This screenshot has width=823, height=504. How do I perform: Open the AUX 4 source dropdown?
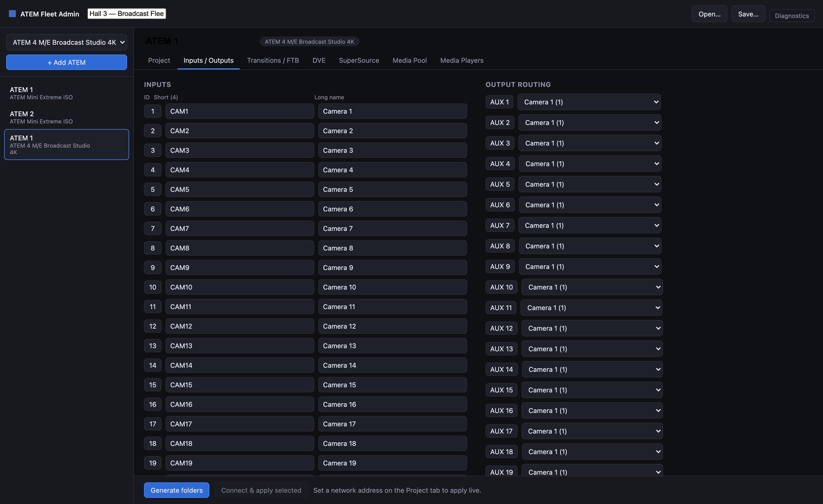[x=590, y=164]
